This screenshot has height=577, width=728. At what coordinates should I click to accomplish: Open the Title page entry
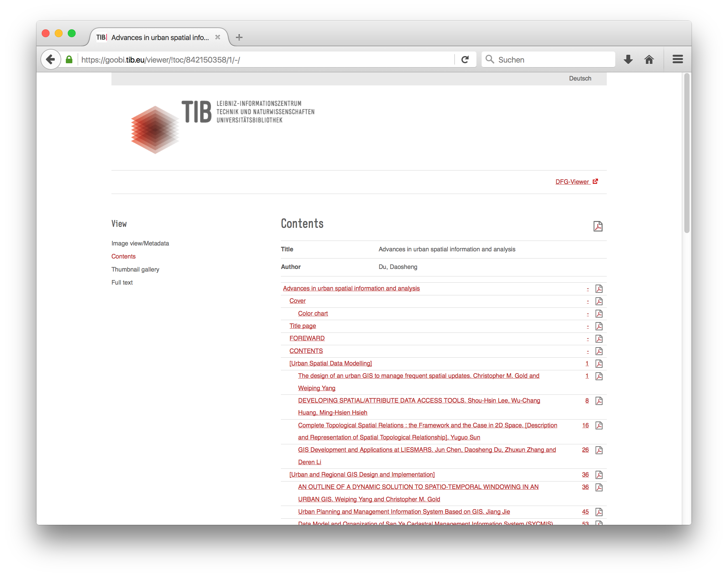click(x=302, y=326)
